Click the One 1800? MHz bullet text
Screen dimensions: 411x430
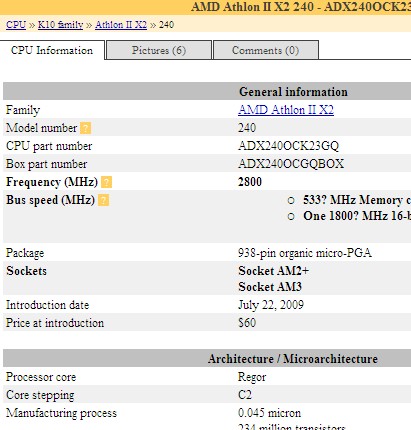[357, 216]
